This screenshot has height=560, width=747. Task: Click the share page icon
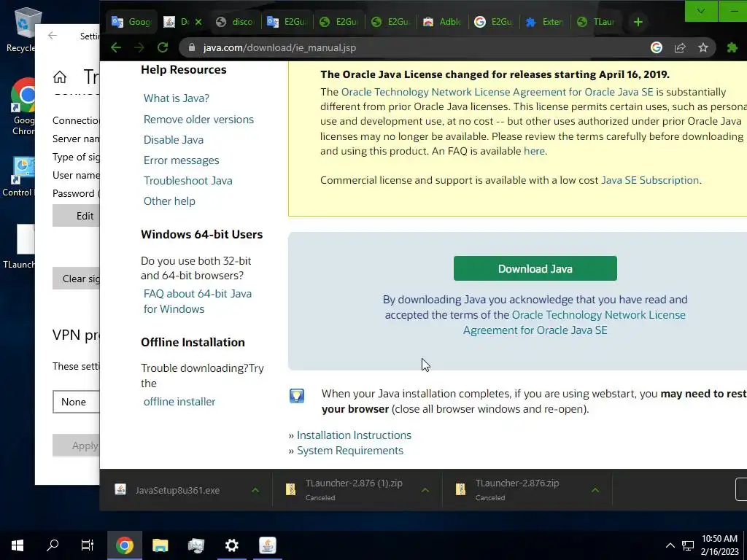(680, 47)
